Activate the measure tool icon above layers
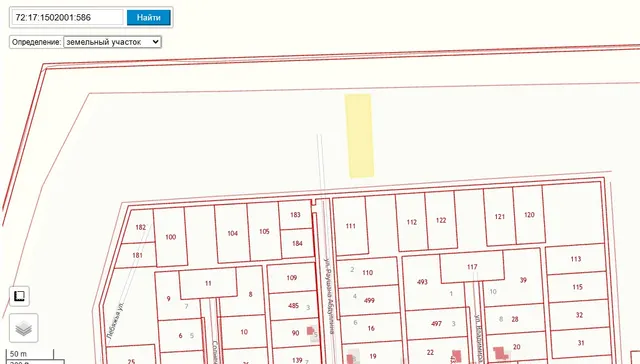 [x=19, y=296]
